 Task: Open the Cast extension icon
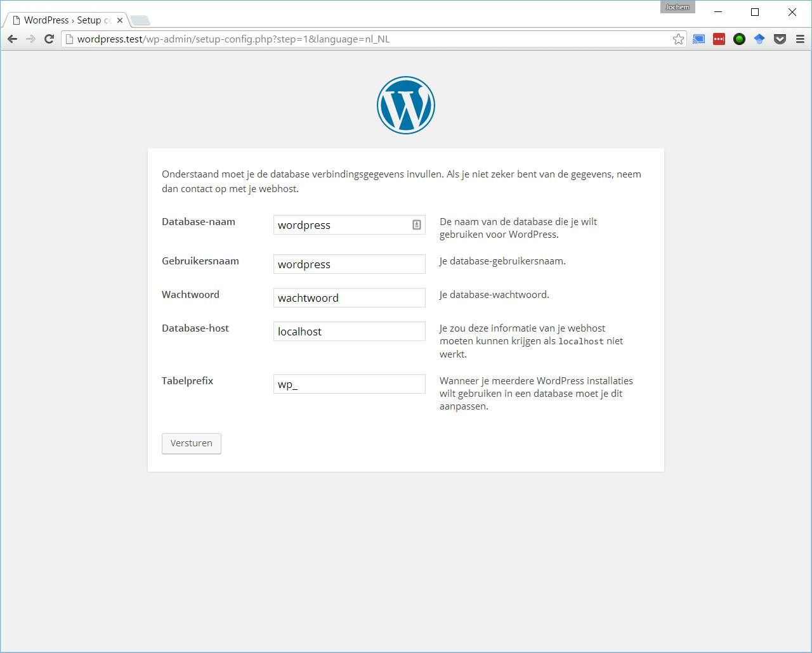pos(698,39)
